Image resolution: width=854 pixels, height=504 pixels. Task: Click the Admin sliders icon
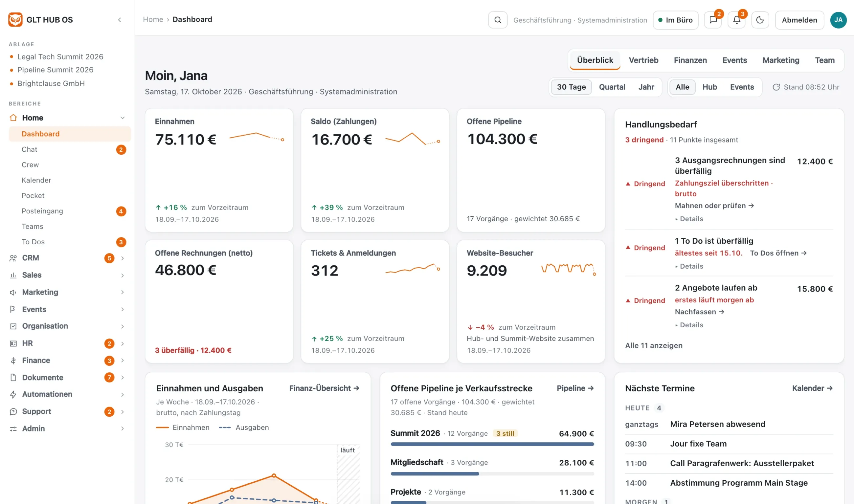13,428
